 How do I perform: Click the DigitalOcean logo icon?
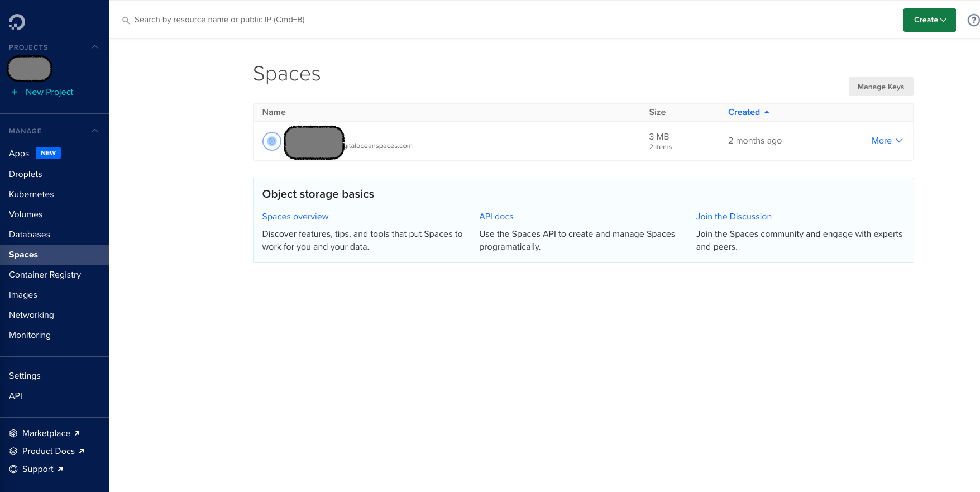[17, 22]
